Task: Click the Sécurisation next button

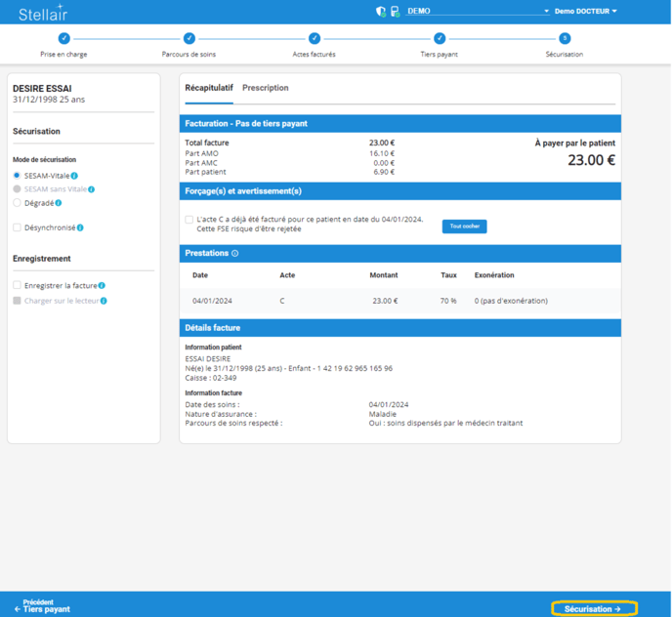Action: click(x=593, y=608)
